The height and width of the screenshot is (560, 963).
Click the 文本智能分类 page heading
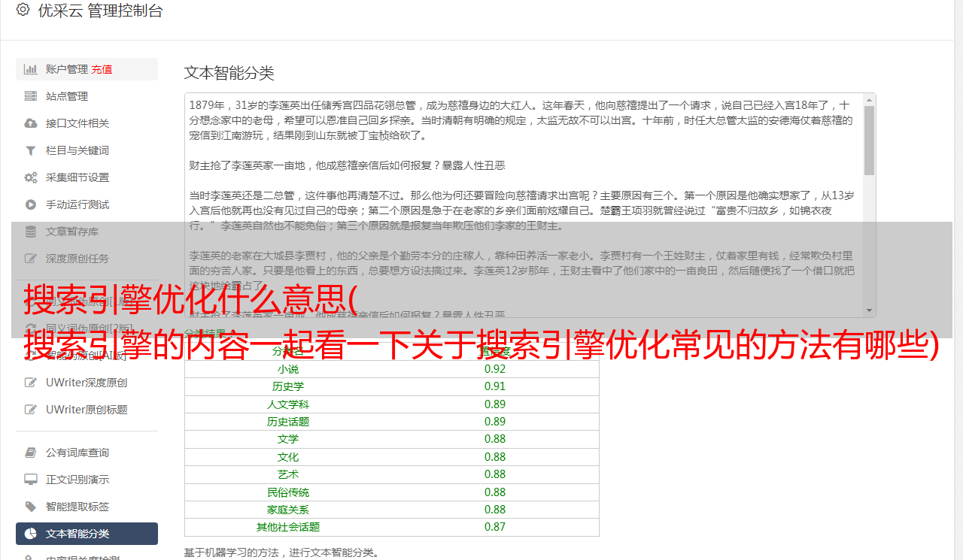point(229,73)
